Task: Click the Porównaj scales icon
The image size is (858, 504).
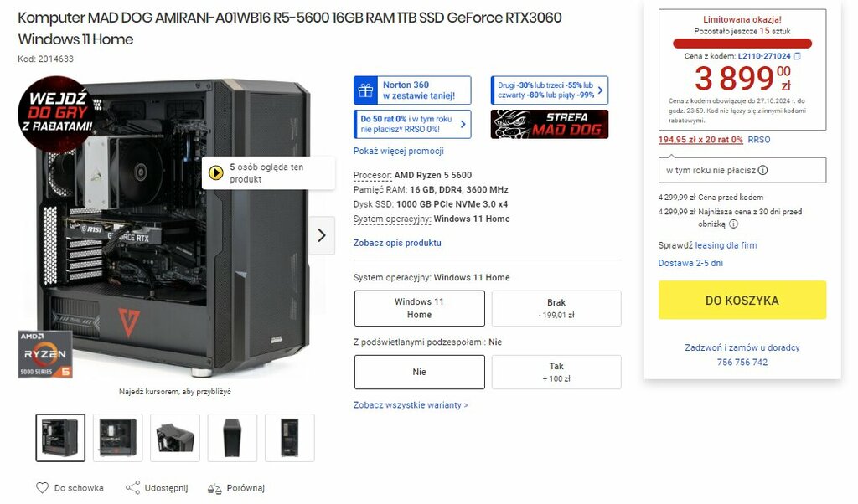Action: [214, 488]
